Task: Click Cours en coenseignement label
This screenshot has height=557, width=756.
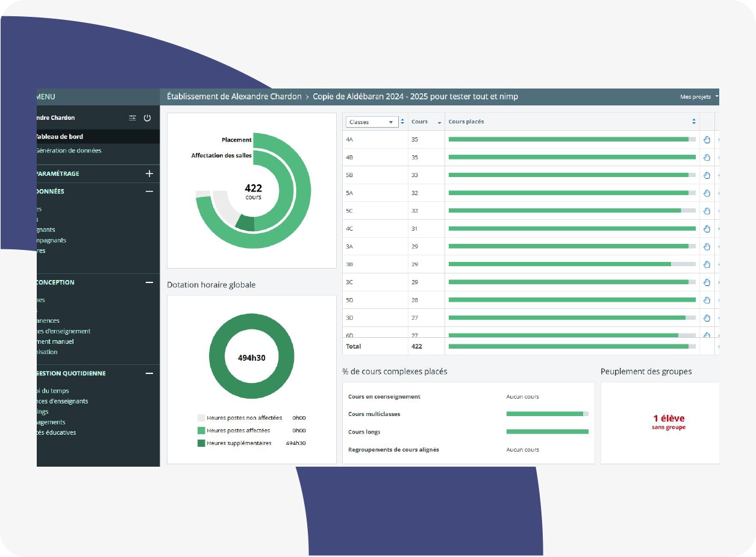Action: 384,397
